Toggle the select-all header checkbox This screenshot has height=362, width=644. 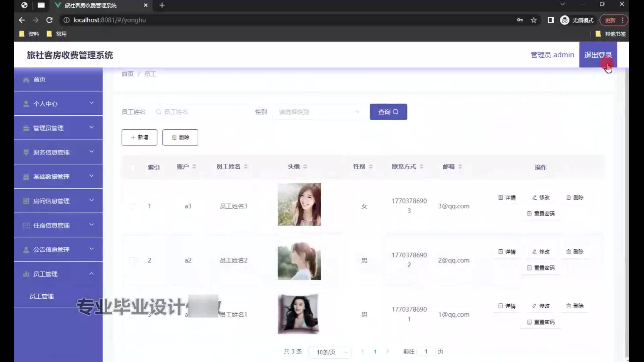point(133,167)
